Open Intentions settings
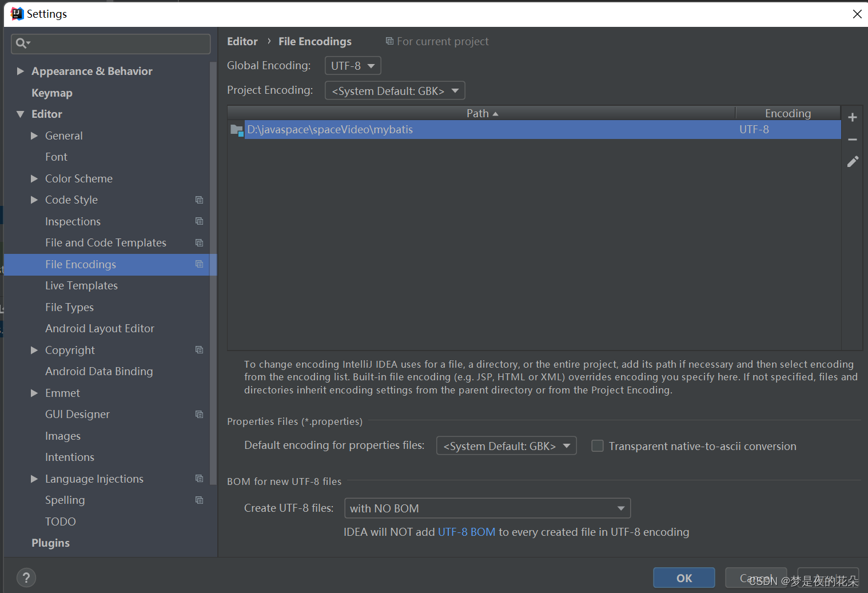This screenshot has height=593, width=868. 70,457
